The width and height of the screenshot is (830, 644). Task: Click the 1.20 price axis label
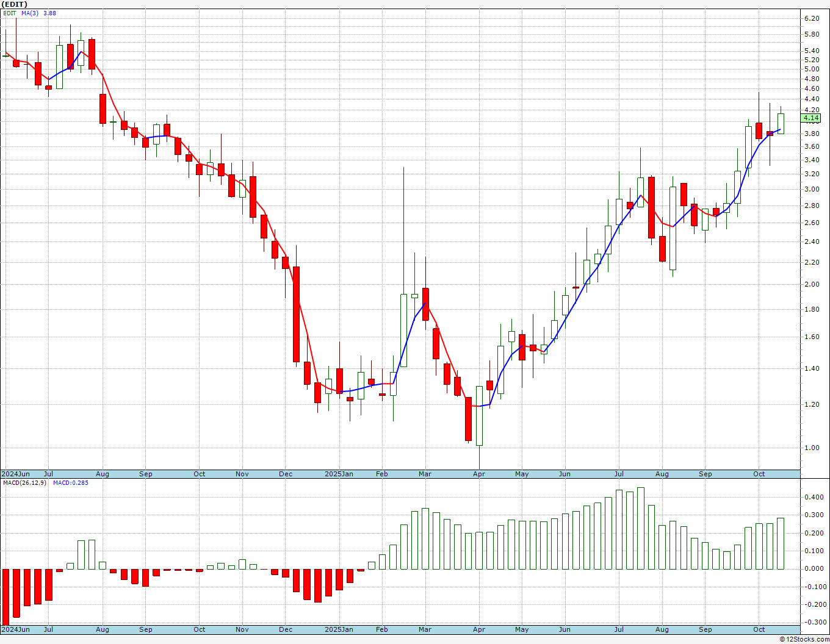pos(811,404)
